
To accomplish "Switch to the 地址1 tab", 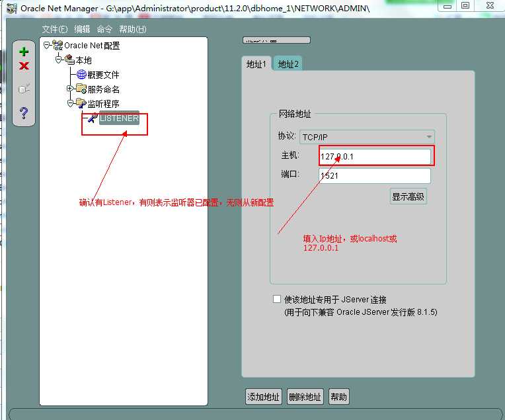I will tap(256, 64).
